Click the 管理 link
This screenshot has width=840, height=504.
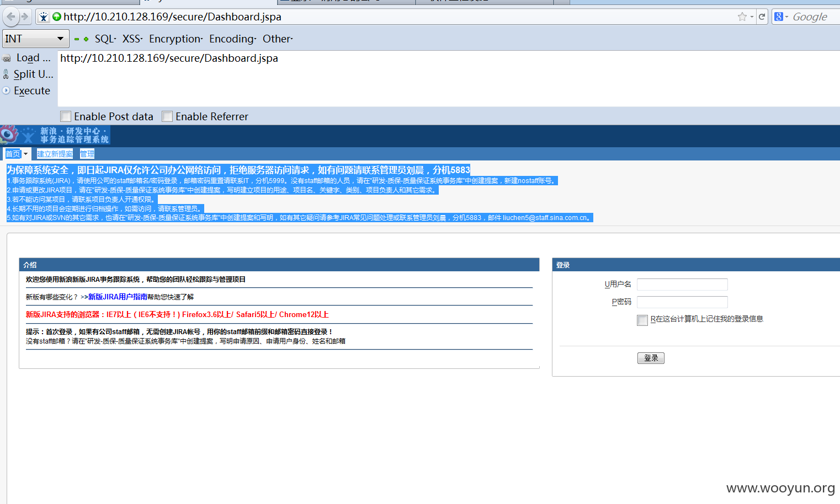coord(87,154)
